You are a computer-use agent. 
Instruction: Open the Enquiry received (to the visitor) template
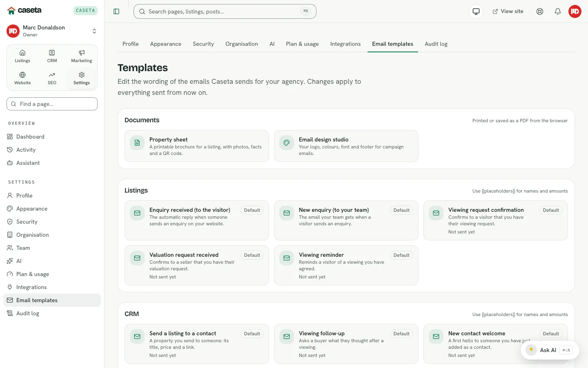(197, 220)
